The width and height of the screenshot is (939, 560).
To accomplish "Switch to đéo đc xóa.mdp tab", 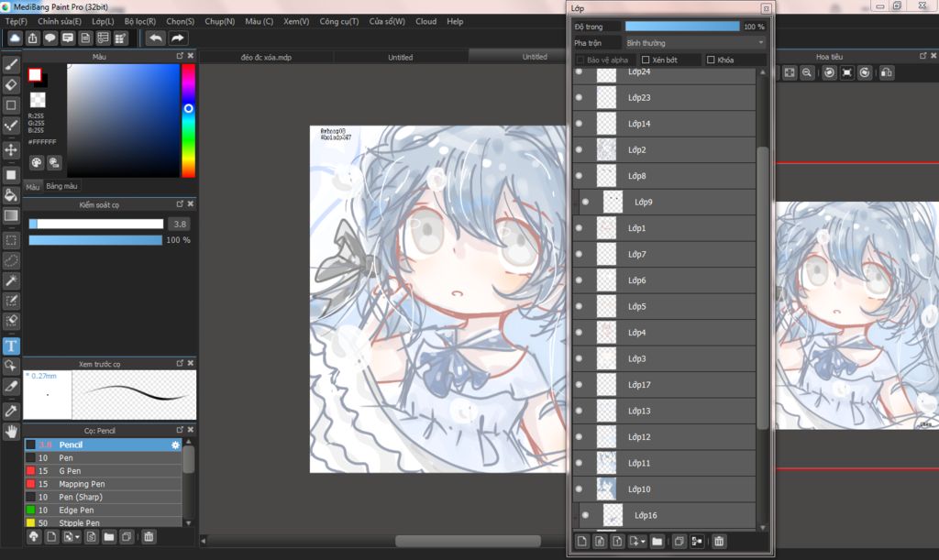I will (266, 58).
